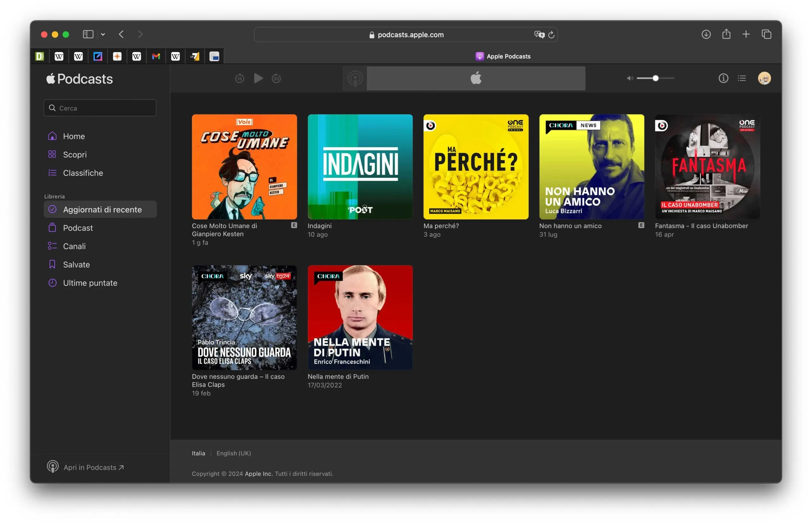Click the podcasts.apple.com address bar
812x523 pixels.
[x=406, y=35]
